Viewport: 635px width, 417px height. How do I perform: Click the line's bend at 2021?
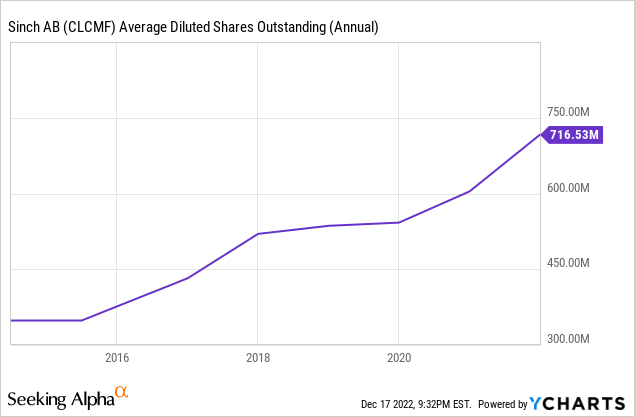tap(470, 191)
